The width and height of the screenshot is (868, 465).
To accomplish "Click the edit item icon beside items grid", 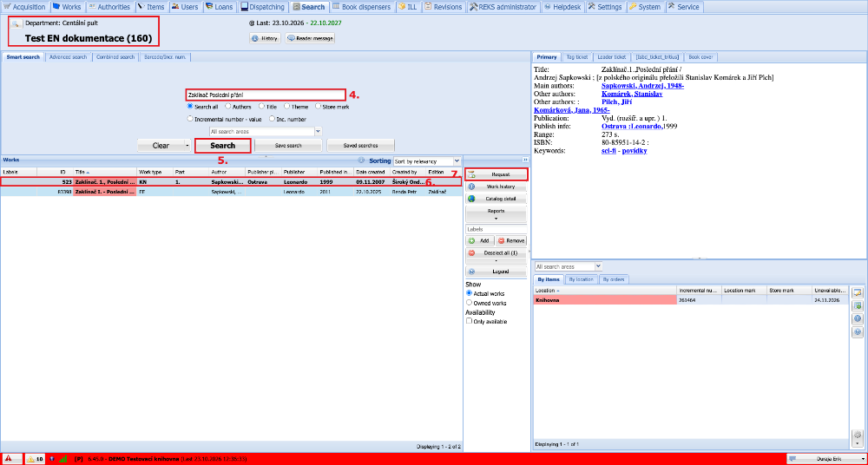I will (858, 292).
